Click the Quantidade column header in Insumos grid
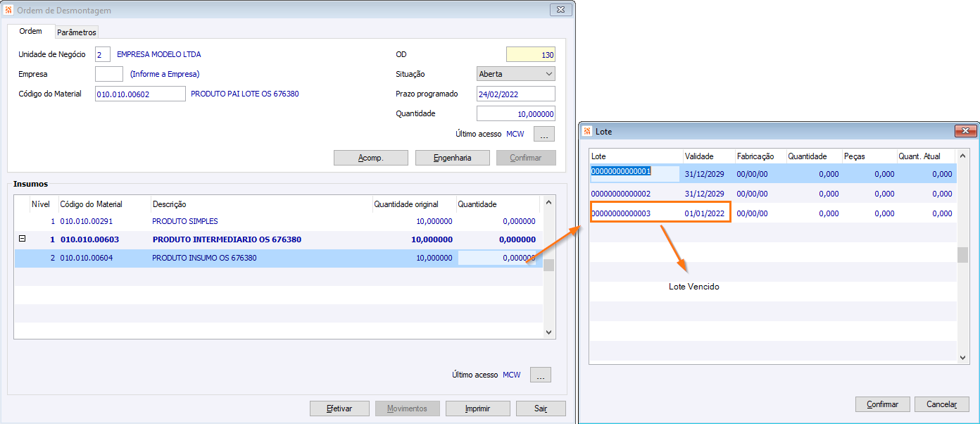The image size is (980, 424). click(498, 204)
